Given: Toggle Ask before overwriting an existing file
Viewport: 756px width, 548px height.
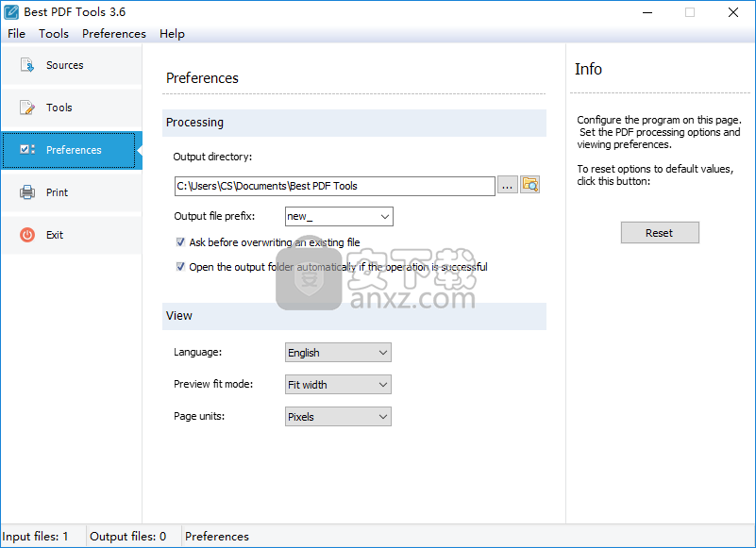Looking at the screenshot, I should tap(180, 242).
